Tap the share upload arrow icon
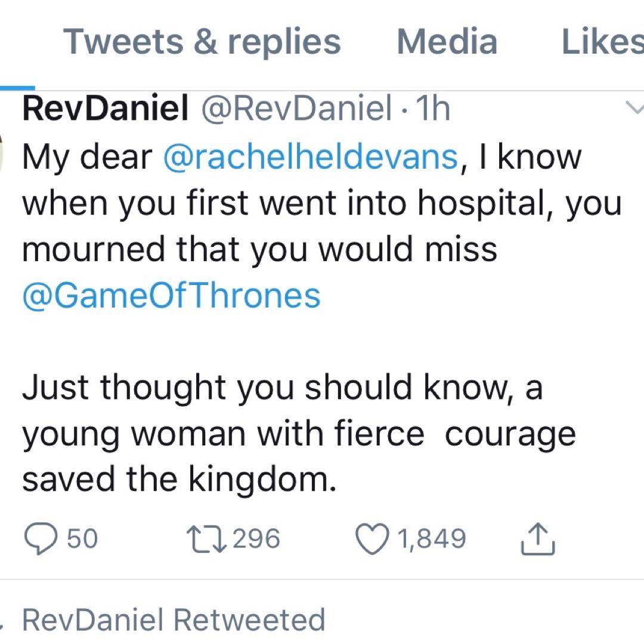The height and width of the screenshot is (644, 644). 538,539
